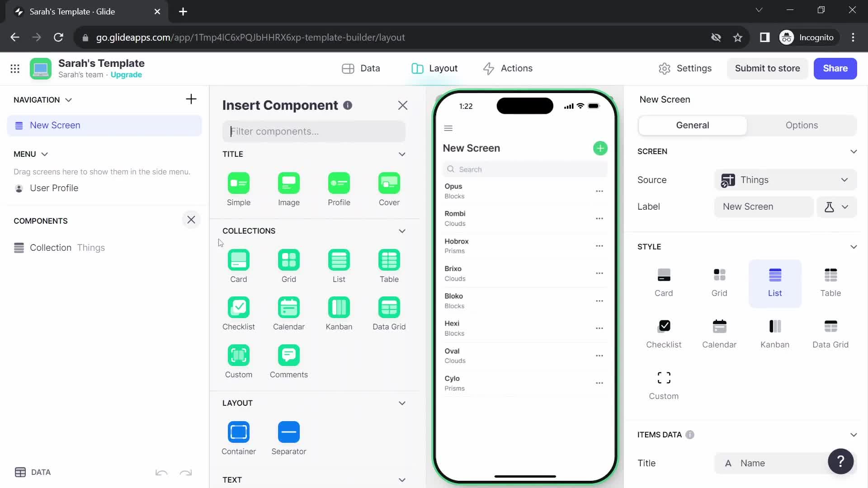Open Settings
Image resolution: width=868 pixels, height=488 pixels.
tap(685, 68)
